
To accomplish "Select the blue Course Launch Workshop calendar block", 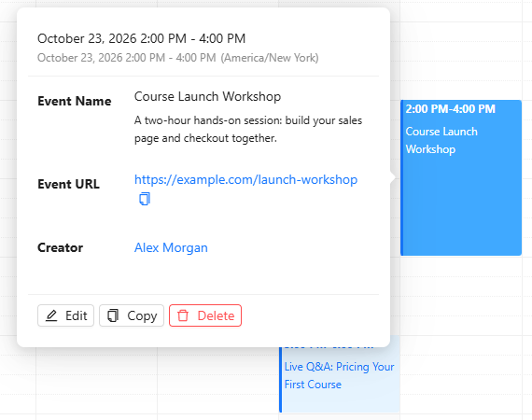I will [461, 177].
